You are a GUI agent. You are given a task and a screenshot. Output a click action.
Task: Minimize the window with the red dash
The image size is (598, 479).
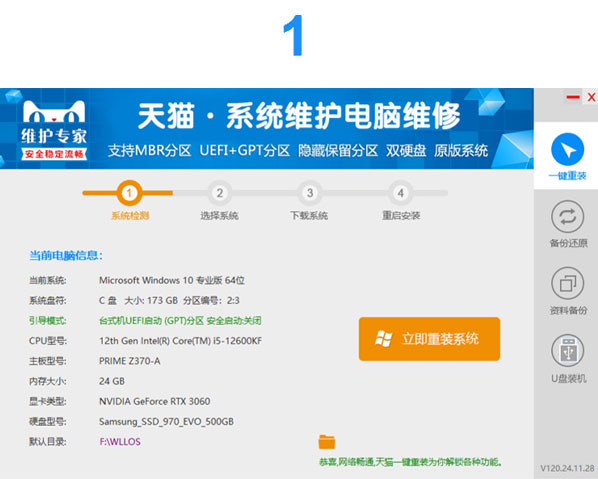click(572, 97)
